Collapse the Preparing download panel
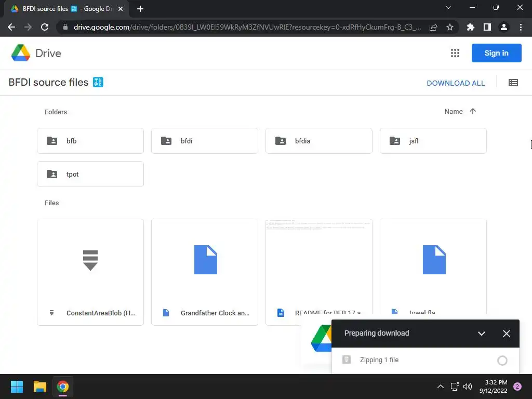532x399 pixels. pos(481,334)
